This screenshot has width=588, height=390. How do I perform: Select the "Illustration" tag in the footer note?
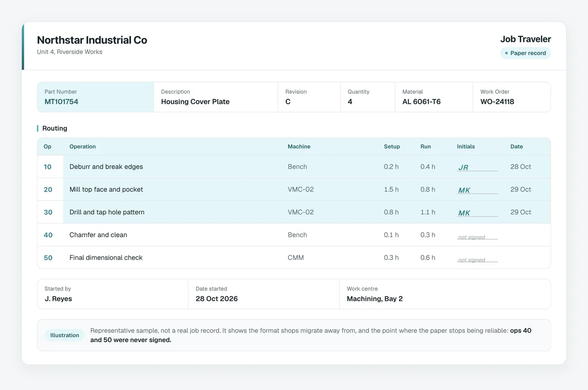coord(65,335)
